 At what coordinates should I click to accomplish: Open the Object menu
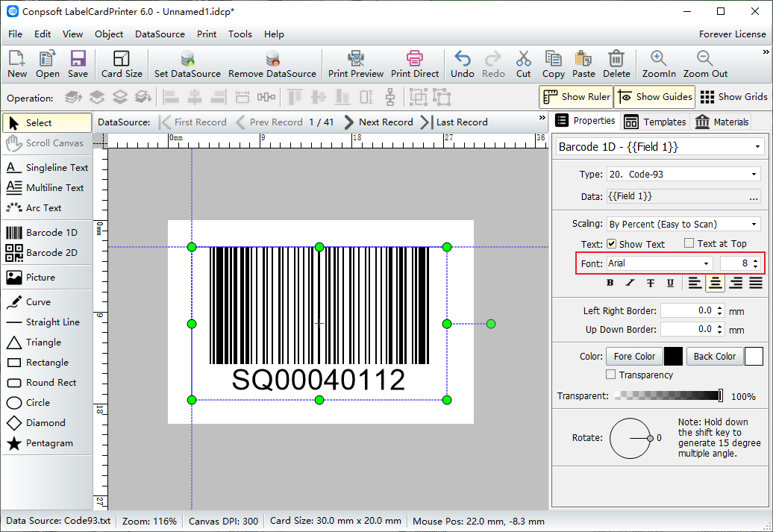109,34
